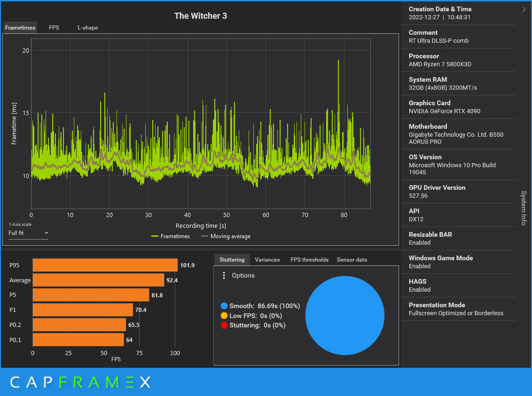
Task: Click the blue stuttering pie chart
Action: click(344, 315)
